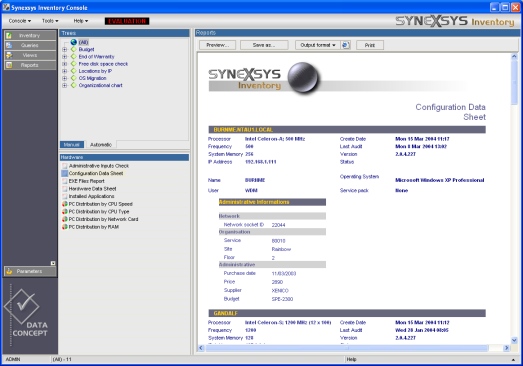Click the status bar up arrow

click(513, 360)
